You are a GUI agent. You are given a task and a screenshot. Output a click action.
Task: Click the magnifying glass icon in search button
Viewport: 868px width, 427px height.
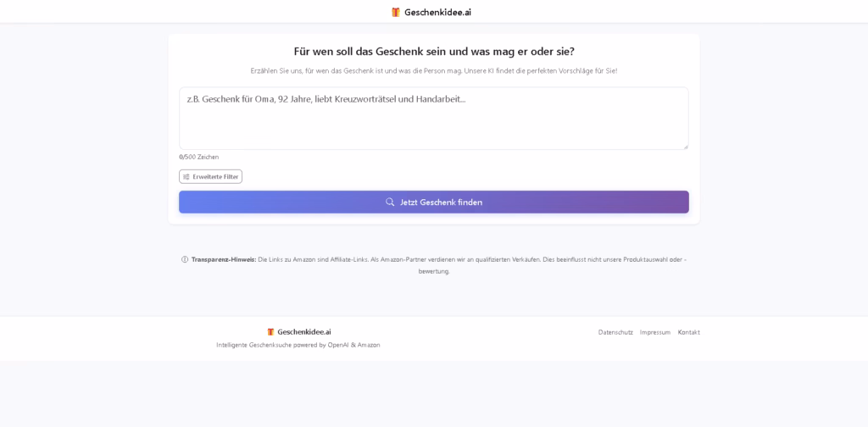pyautogui.click(x=390, y=202)
